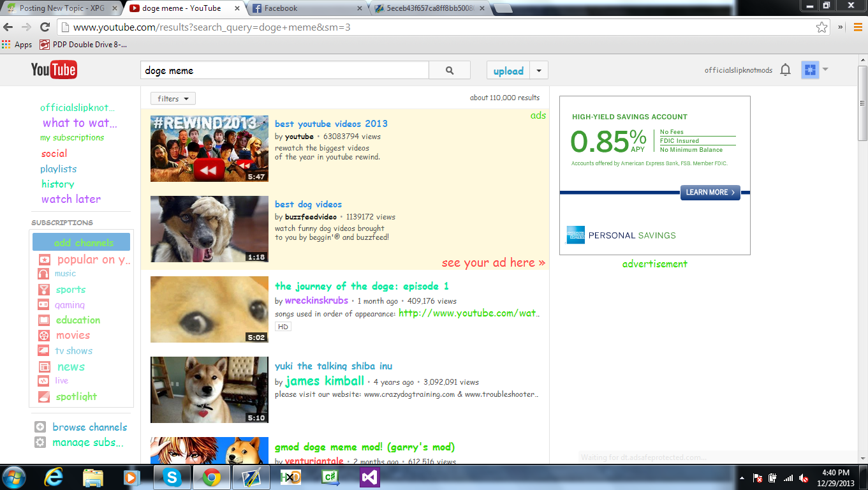Viewport: 868px width, 490px height.
Task: Click the browse channels plus icon
Action: tap(40, 427)
